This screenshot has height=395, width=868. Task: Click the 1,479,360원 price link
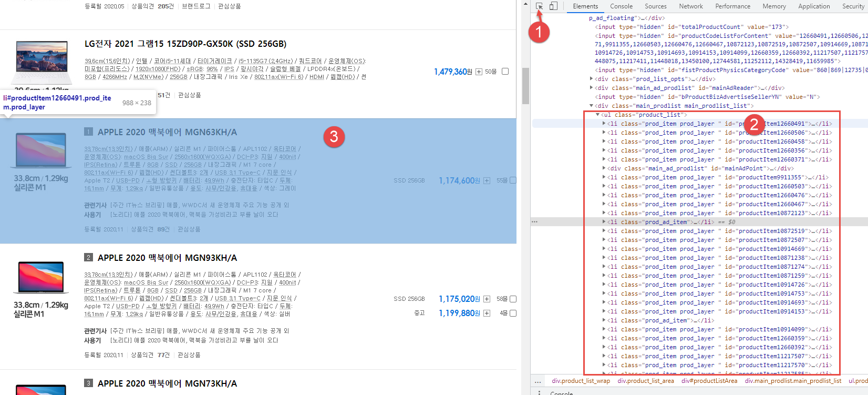pos(453,72)
